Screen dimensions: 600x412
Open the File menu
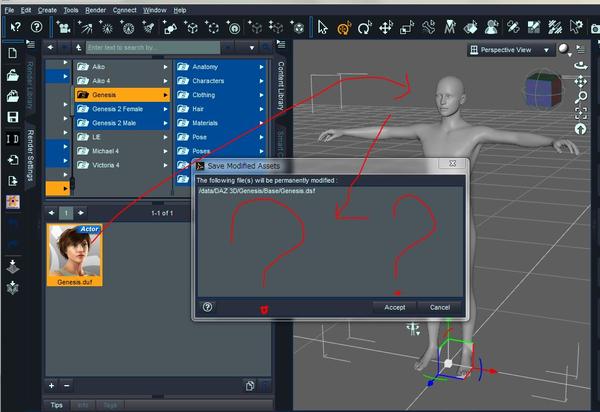point(9,10)
